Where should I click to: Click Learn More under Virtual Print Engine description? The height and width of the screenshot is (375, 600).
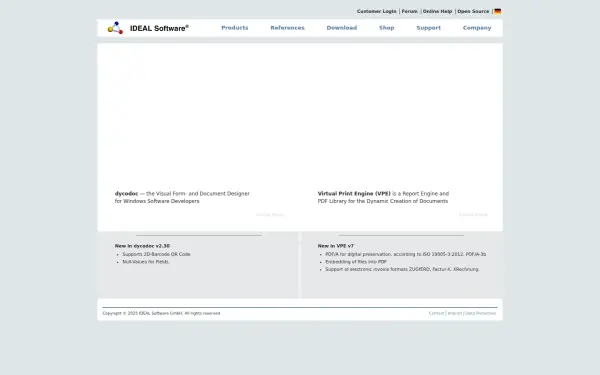(473, 215)
